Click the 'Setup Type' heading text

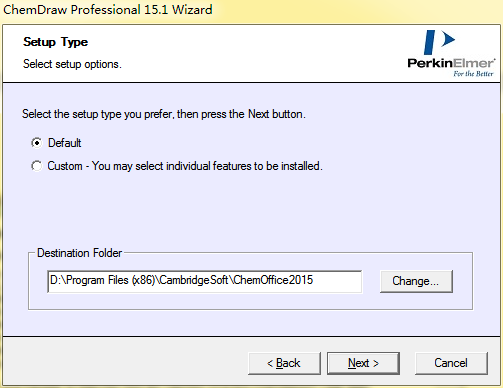coord(56,42)
